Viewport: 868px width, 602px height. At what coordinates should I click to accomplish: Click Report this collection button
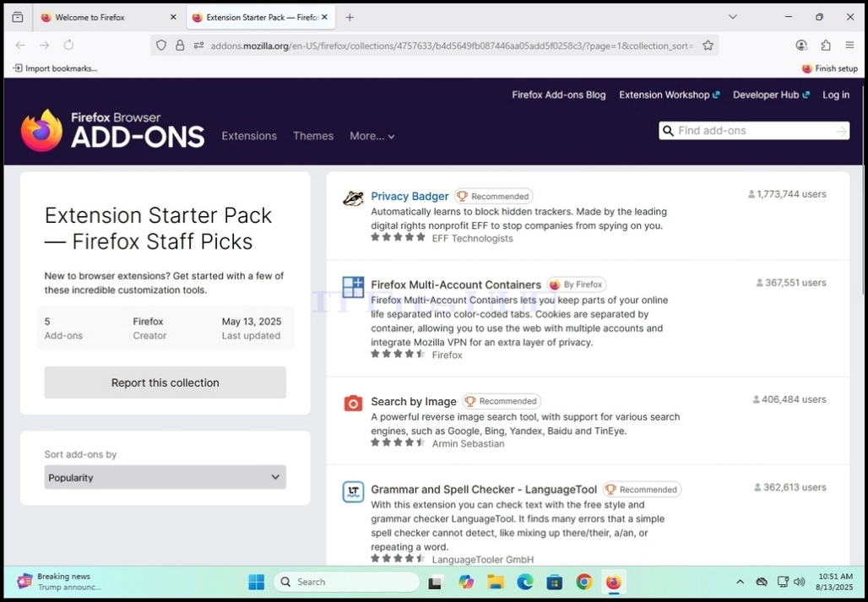click(165, 382)
